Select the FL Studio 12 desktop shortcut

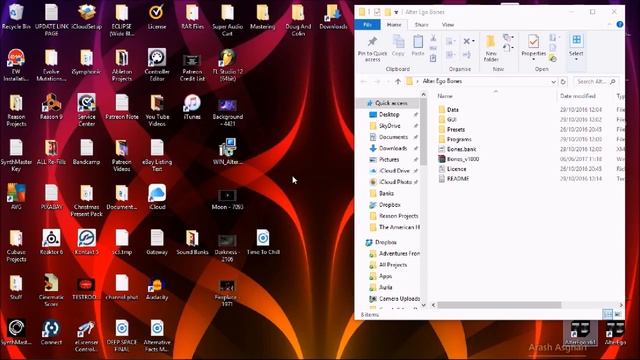coord(227,65)
